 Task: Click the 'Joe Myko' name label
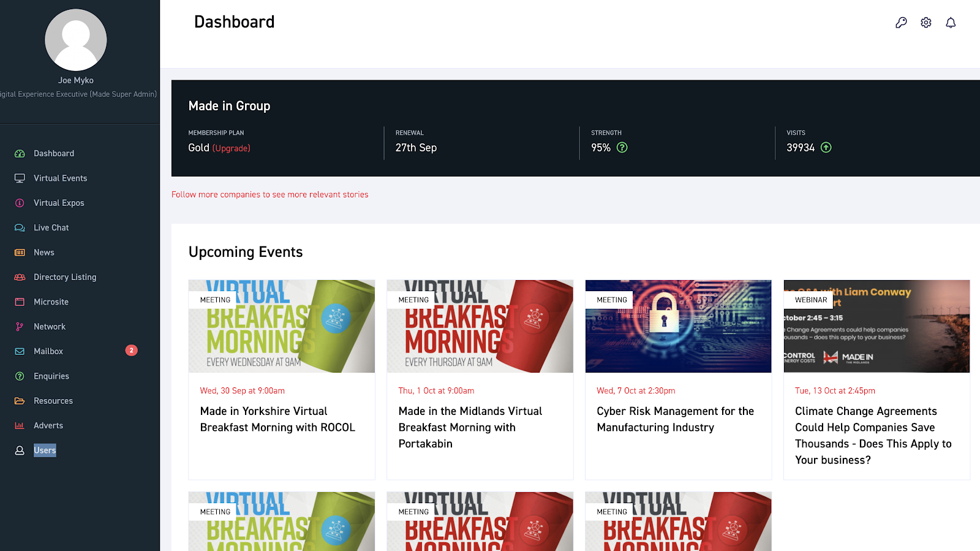coord(76,80)
